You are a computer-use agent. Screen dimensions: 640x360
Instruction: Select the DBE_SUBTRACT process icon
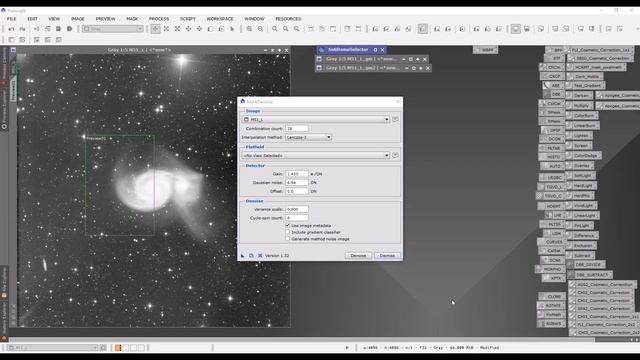(x=590, y=275)
